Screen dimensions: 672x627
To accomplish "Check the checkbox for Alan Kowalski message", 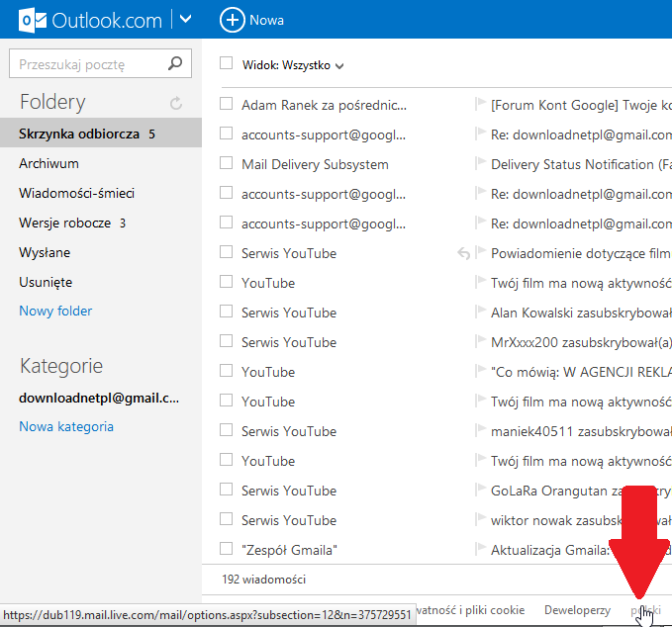I will [x=226, y=312].
